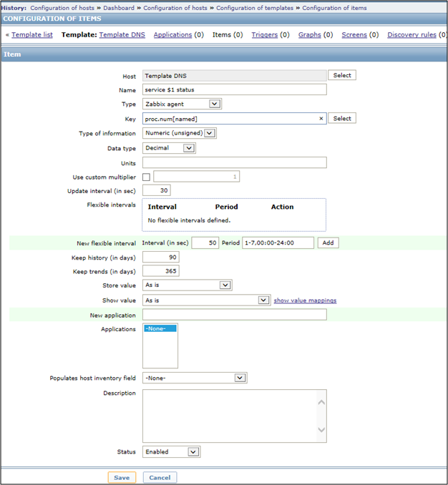Open the Discovery rules tab link
Screen dimensions: 448x485
point(412,34)
